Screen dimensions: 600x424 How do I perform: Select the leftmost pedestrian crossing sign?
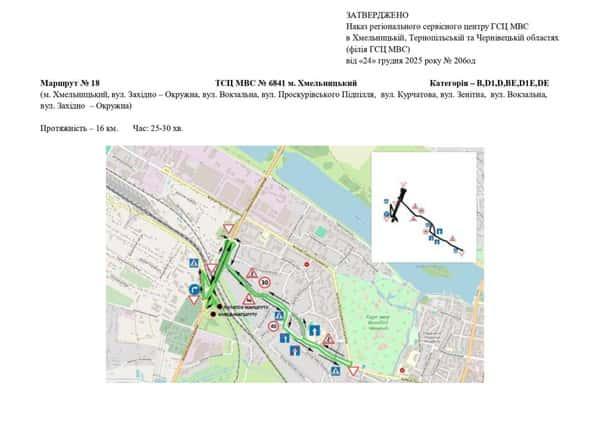[194, 262]
